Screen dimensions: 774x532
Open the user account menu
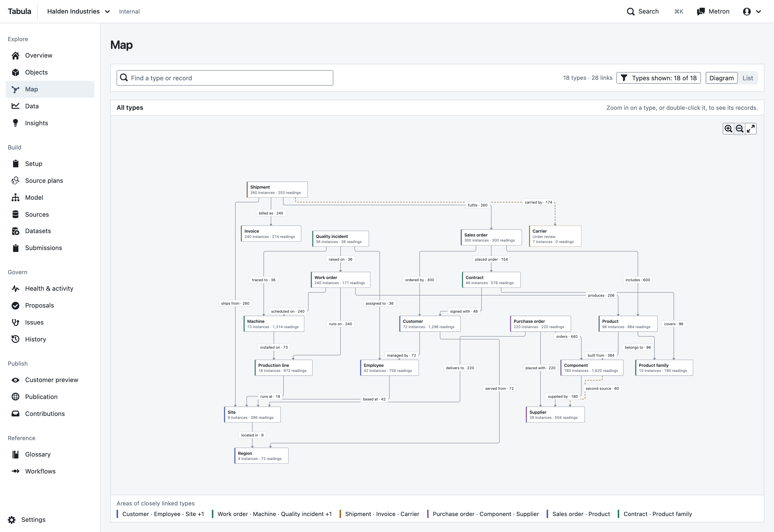click(x=752, y=11)
